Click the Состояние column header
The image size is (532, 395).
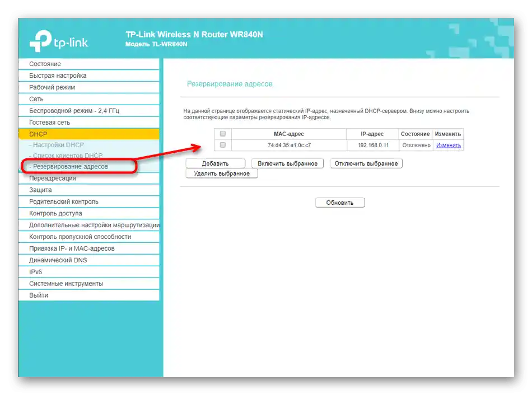point(416,134)
